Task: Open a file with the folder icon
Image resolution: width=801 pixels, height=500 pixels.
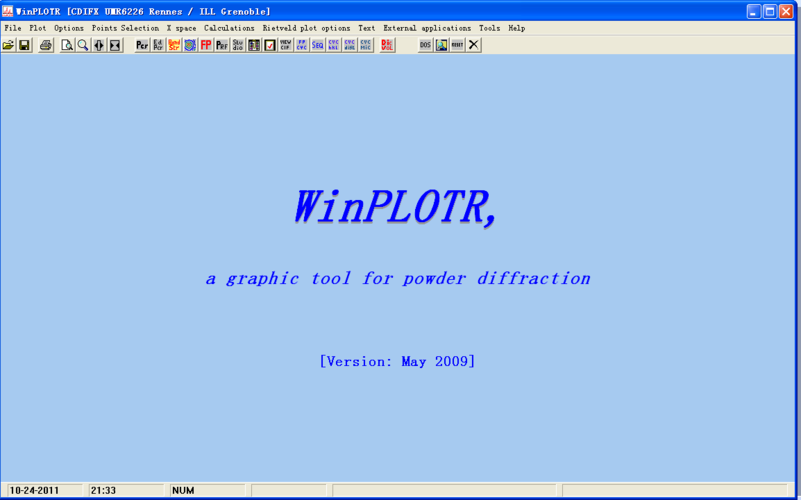Action: (x=8, y=45)
